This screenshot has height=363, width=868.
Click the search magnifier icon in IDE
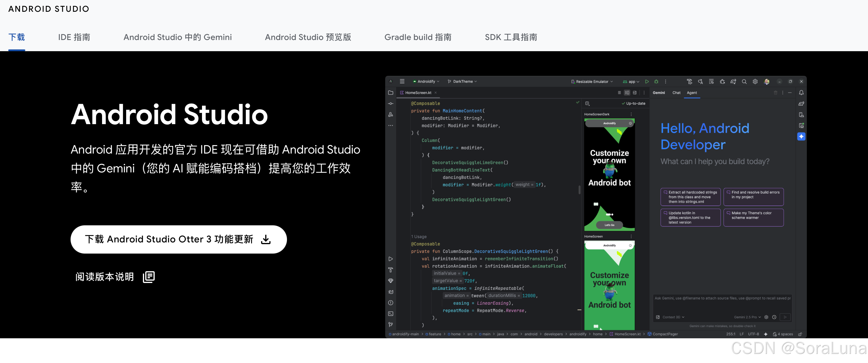[744, 81]
